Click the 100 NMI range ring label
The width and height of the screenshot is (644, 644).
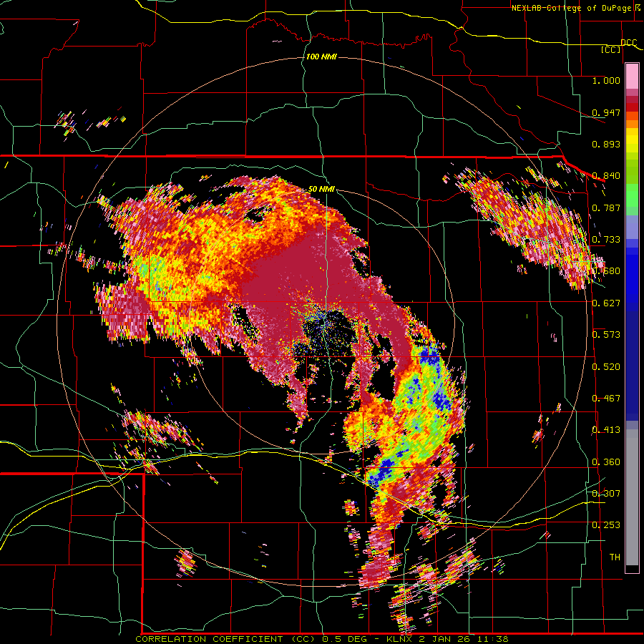pyautogui.click(x=321, y=57)
